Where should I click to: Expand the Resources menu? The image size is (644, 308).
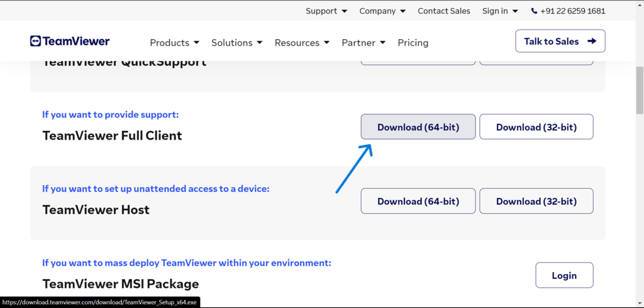click(x=302, y=43)
